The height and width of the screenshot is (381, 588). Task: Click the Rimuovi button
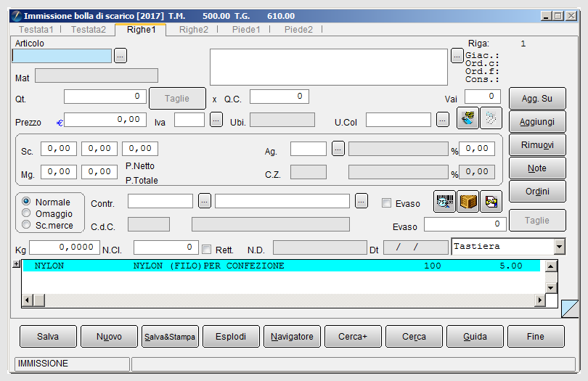(537, 144)
